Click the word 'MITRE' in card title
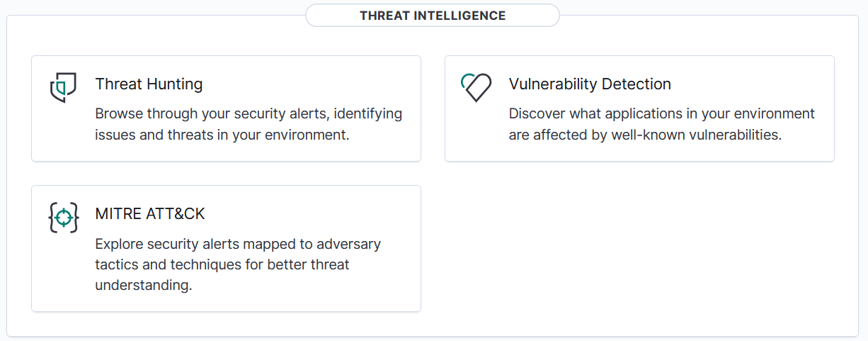 (x=115, y=214)
